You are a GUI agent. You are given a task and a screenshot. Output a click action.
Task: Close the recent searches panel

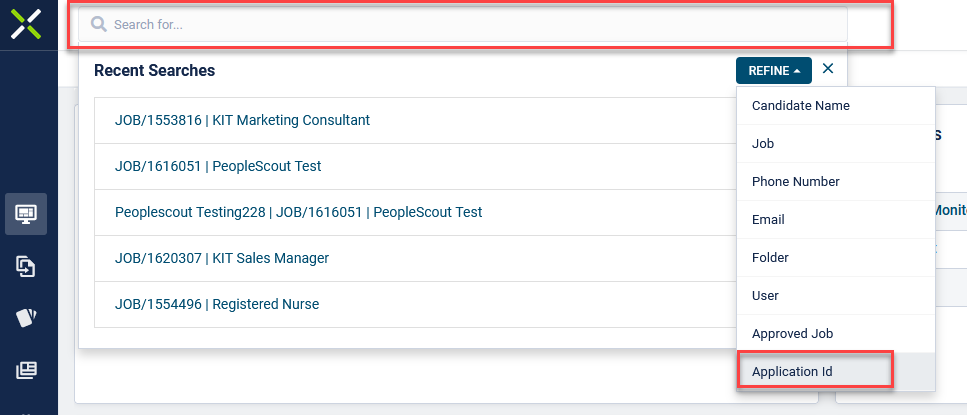827,69
